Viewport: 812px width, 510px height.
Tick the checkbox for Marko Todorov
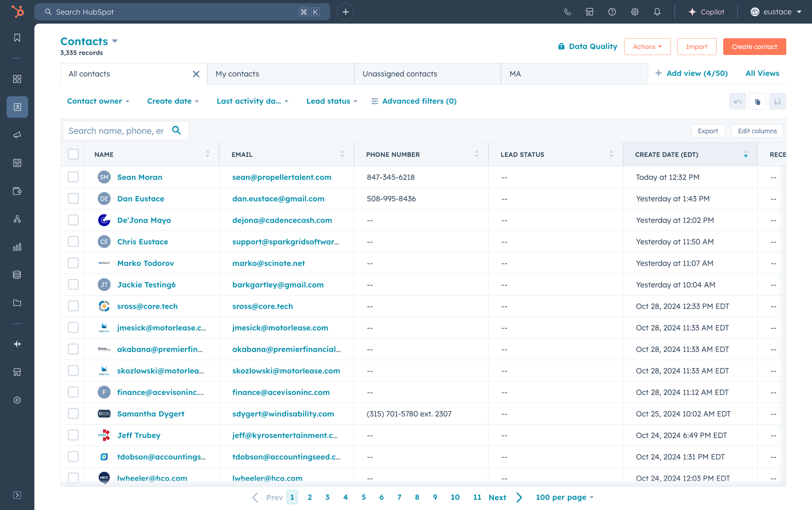click(73, 263)
